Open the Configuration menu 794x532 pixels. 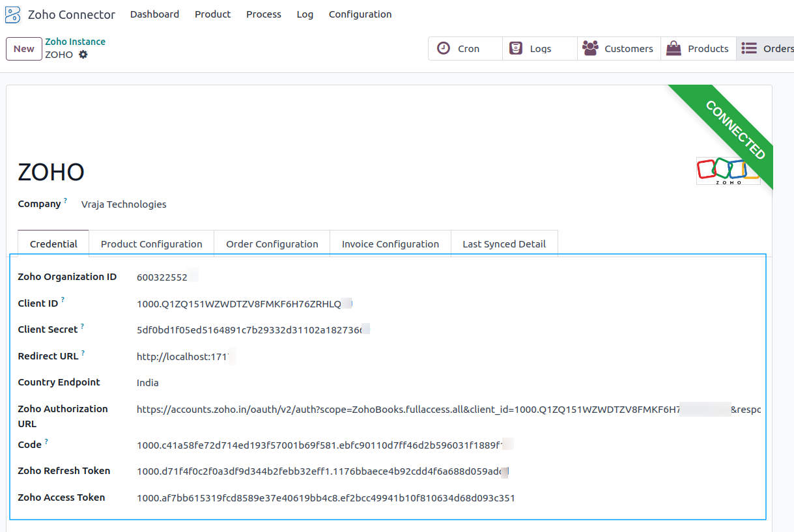coord(360,14)
